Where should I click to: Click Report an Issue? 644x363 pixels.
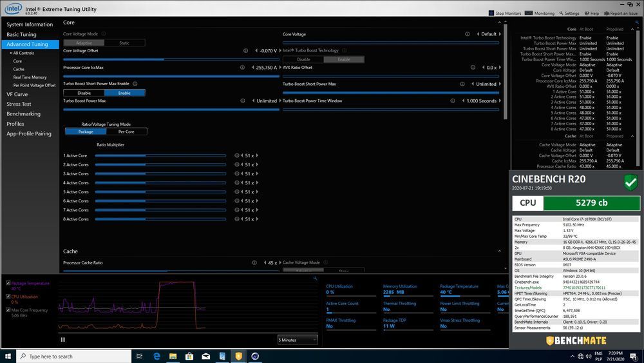pyautogui.click(x=621, y=13)
